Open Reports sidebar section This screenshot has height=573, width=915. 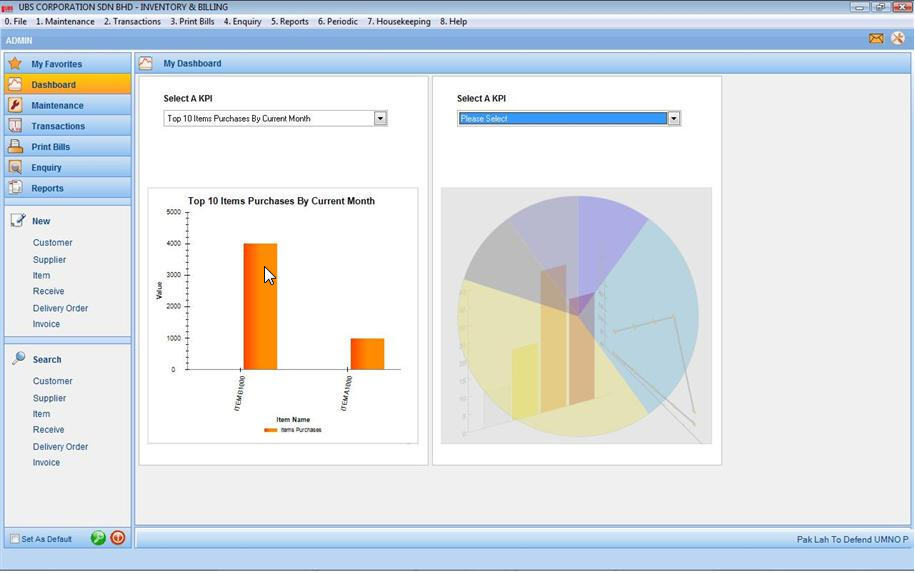pyautogui.click(x=68, y=188)
